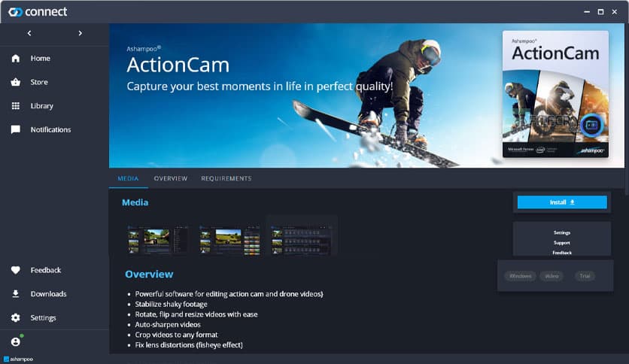
Task: Click the Media section heading
Action: click(x=135, y=202)
